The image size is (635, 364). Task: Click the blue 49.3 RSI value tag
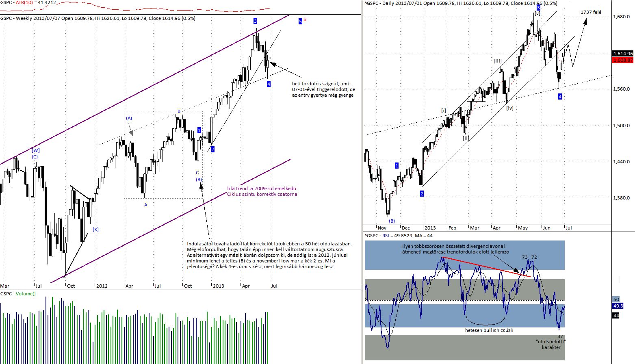point(618,306)
